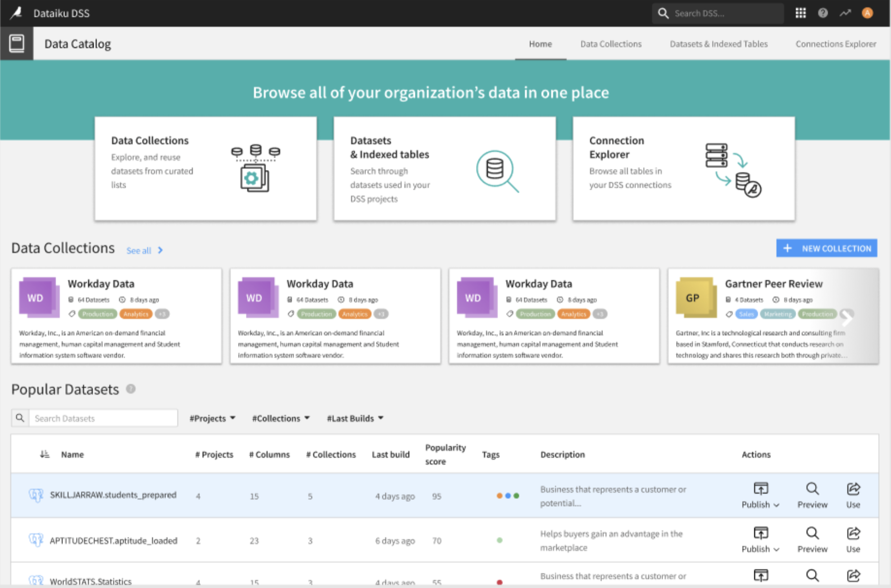Use the SKILLJARRAW.students_prepared dataset
This screenshot has width=891, height=588.
point(853,495)
